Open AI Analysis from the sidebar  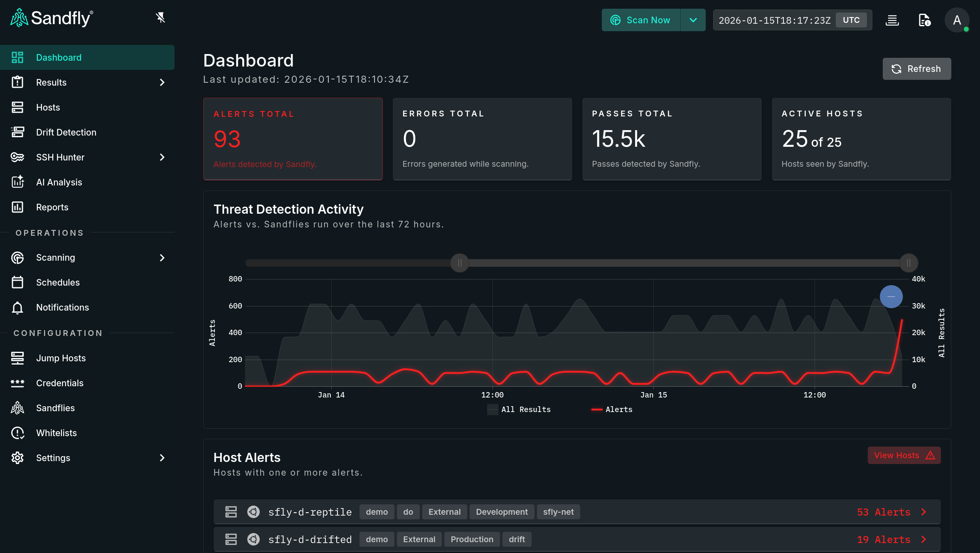[59, 182]
